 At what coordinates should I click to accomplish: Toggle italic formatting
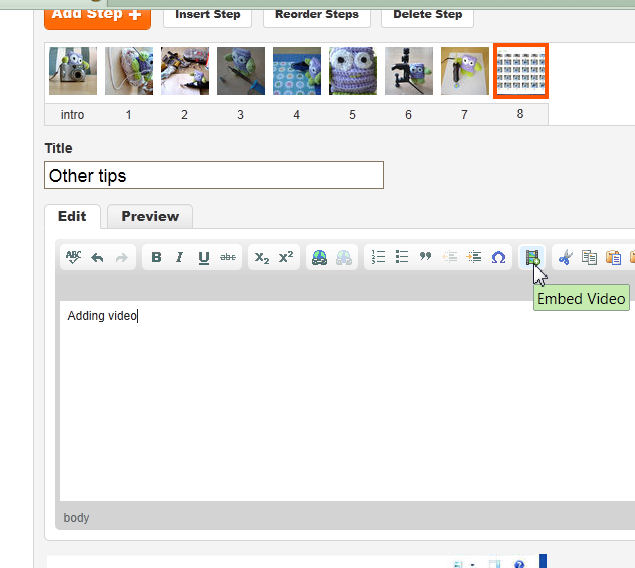(x=179, y=257)
